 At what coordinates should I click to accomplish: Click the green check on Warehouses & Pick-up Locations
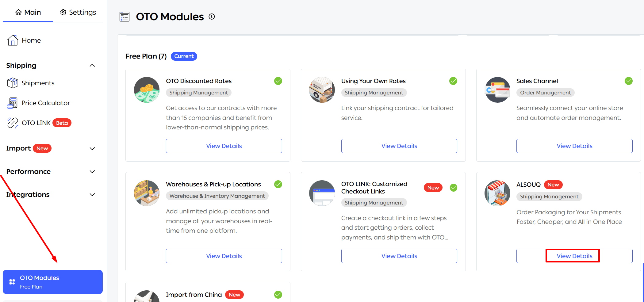pyautogui.click(x=278, y=184)
